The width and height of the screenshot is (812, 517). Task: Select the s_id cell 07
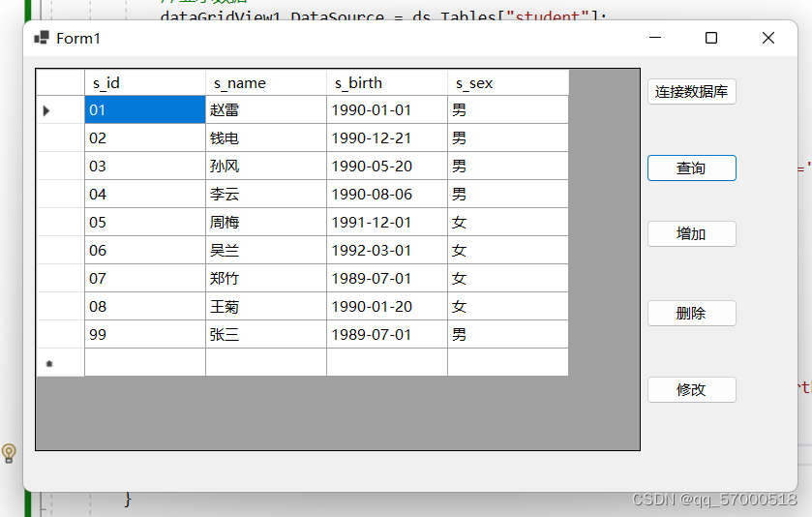(x=145, y=278)
